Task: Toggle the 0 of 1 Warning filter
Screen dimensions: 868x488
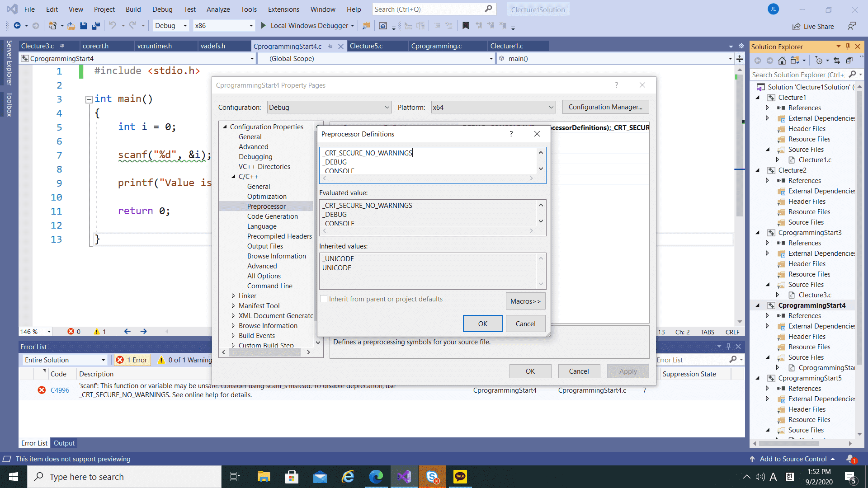Action: [x=184, y=360]
